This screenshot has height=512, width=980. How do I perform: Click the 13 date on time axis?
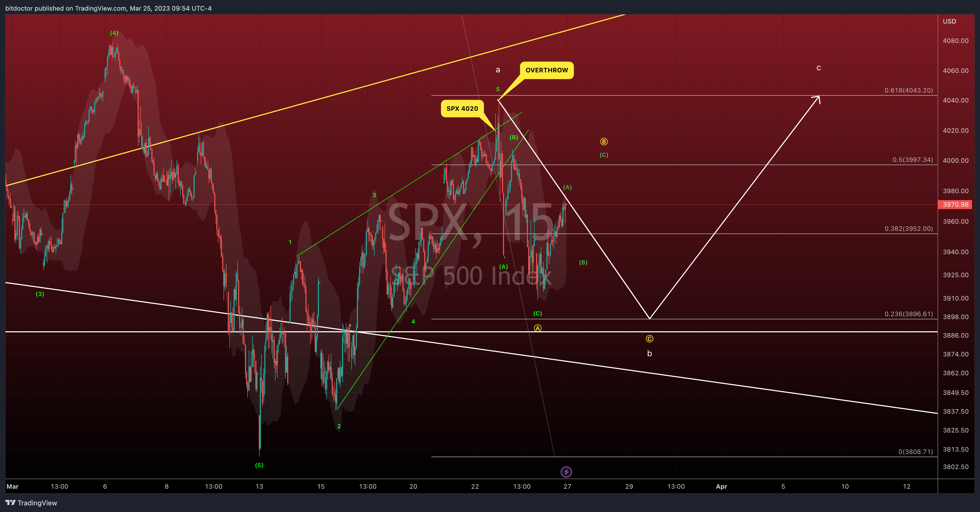click(259, 487)
